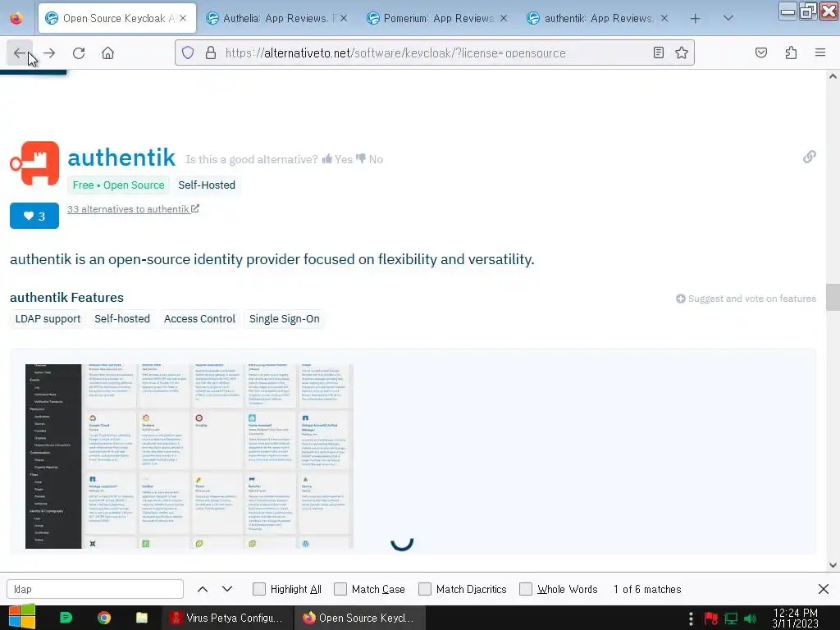Switch to Virus Petya Configu... taskbar window

pos(227,619)
